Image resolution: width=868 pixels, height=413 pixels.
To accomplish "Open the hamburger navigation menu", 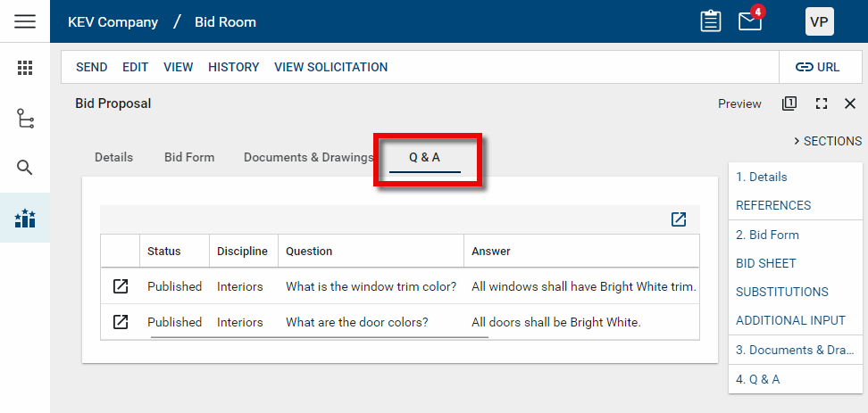I will [25, 21].
